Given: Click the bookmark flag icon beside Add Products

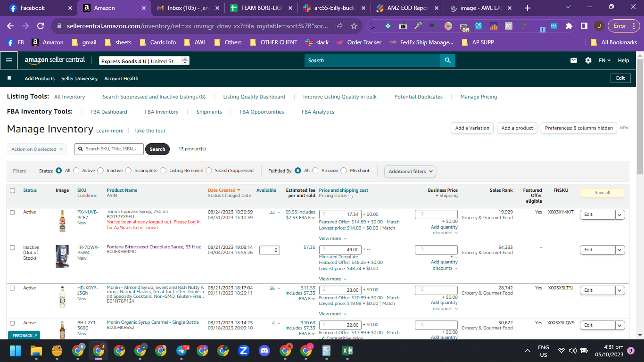Looking at the screenshot, I should pyautogui.click(x=9, y=78).
